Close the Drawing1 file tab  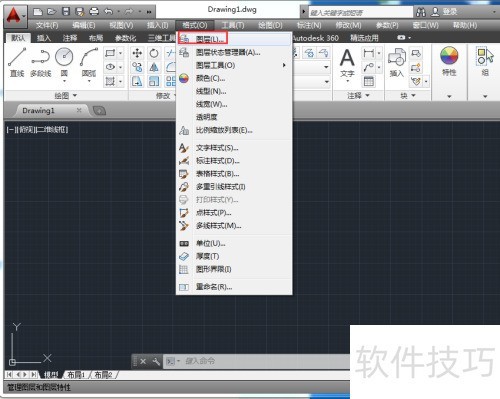pyautogui.click(x=79, y=110)
